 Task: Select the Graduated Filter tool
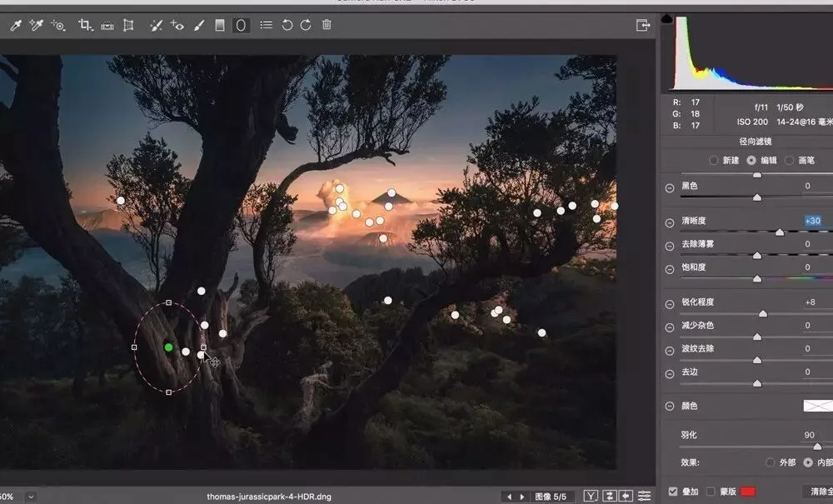pyautogui.click(x=219, y=25)
